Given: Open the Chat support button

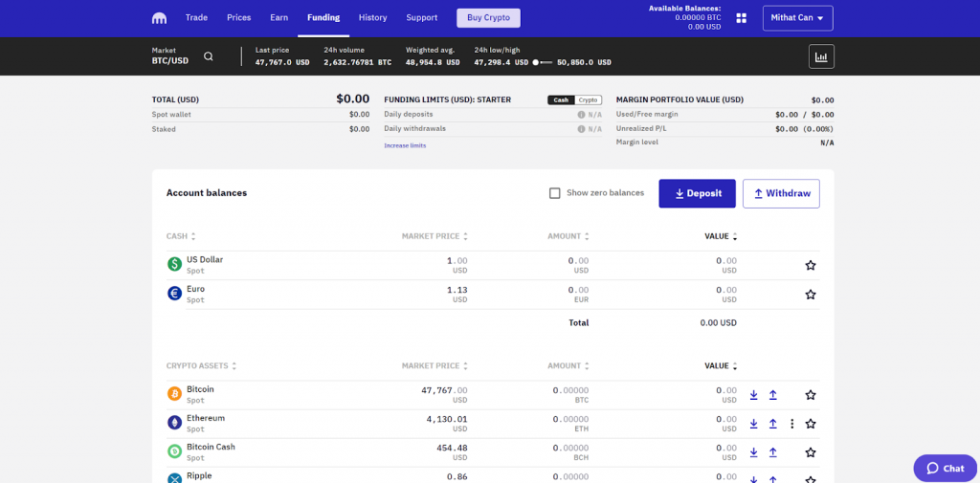Looking at the screenshot, I should coord(946,468).
